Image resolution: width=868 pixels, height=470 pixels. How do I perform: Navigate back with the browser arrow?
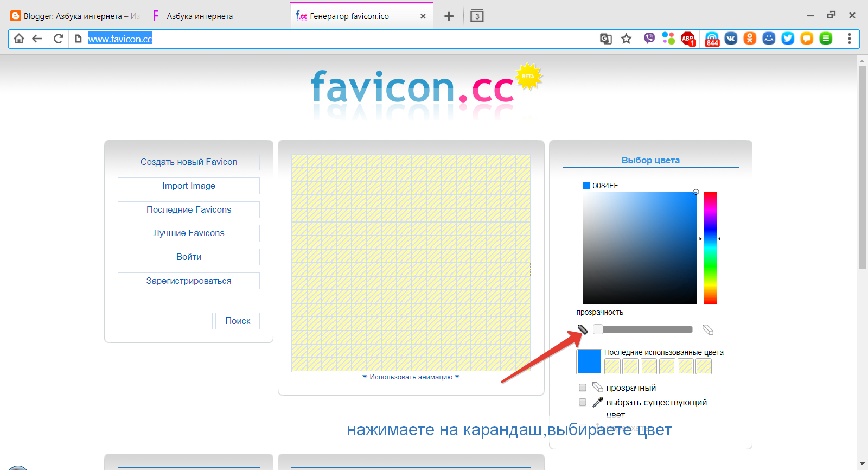pos(37,39)
